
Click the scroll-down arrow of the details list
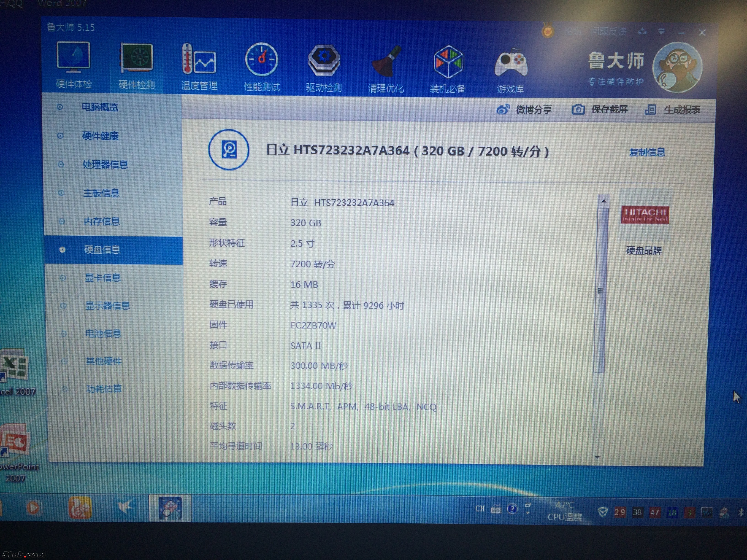point(597,457)
